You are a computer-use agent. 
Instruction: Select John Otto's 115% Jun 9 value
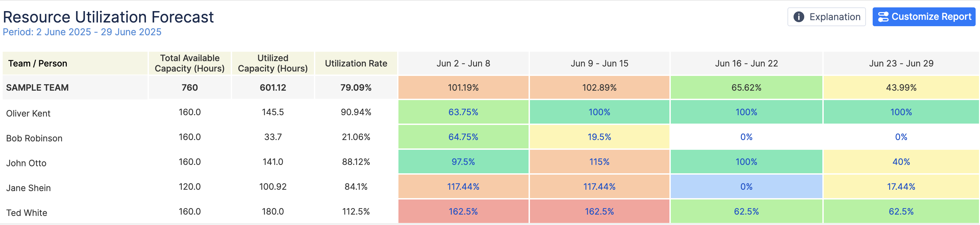tap(599, 162)
